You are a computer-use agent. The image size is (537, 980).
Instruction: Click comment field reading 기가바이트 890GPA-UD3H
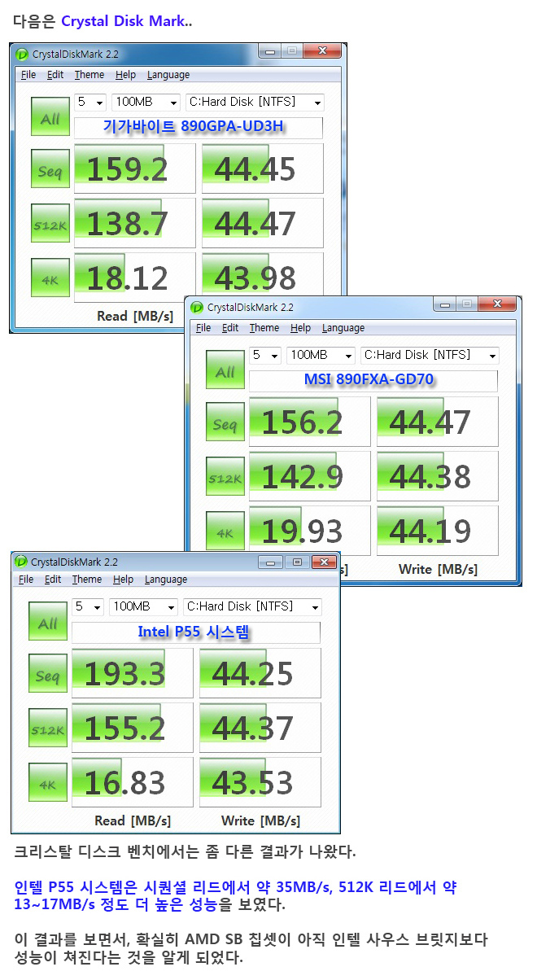pos(199,128)
